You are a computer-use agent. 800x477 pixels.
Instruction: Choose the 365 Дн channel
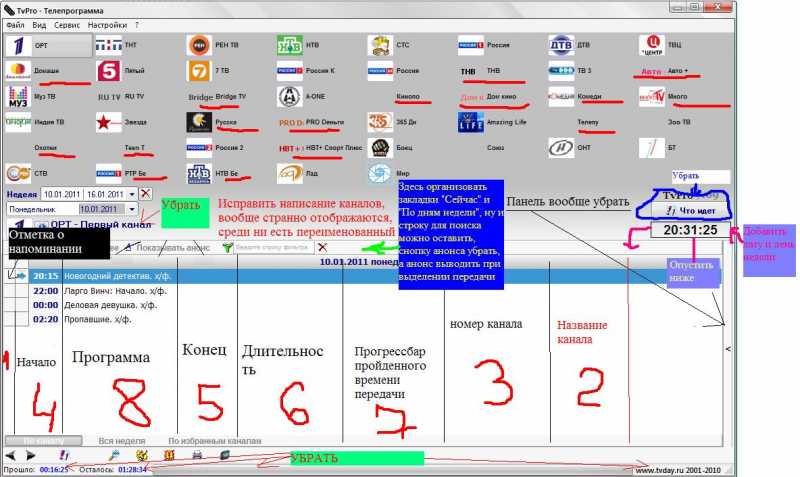[x=393, y=122]
